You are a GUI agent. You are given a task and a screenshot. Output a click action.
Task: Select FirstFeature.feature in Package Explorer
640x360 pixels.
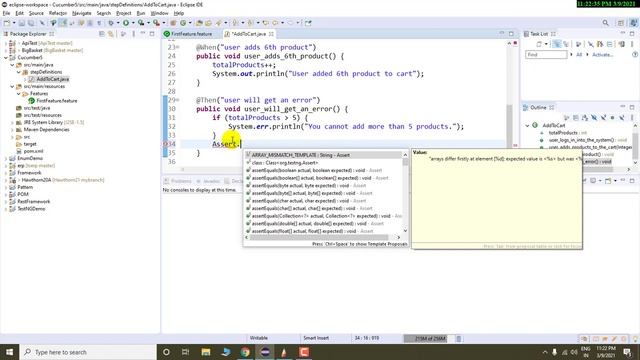tap(56, 101)
